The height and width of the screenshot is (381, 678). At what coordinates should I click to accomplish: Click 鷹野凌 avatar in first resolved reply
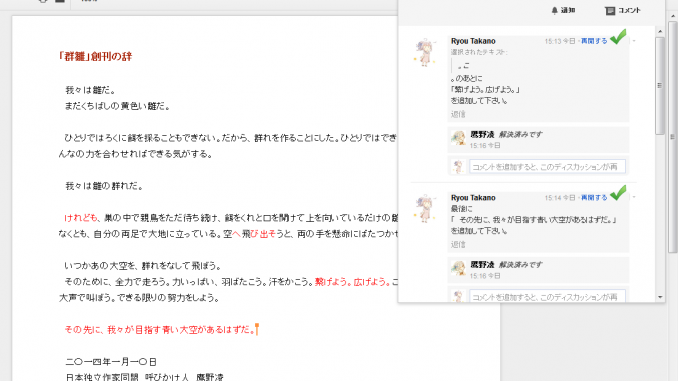458,138
